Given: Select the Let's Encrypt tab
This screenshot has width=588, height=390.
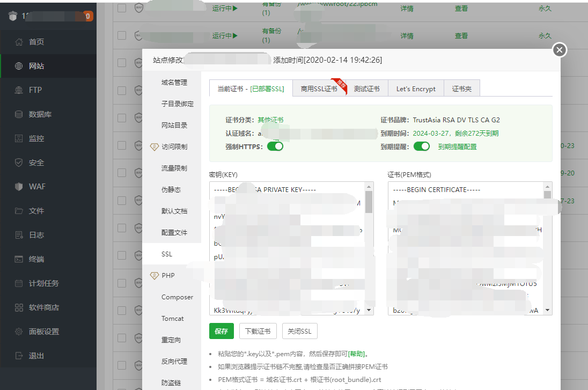Looking at the screenshot, I should click(416, 89).
